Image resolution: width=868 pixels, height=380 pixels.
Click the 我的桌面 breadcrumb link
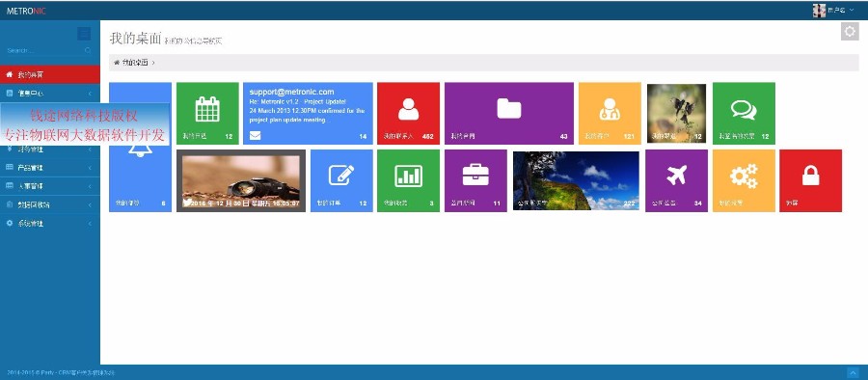pyautogui.click(x=135, y=63)
